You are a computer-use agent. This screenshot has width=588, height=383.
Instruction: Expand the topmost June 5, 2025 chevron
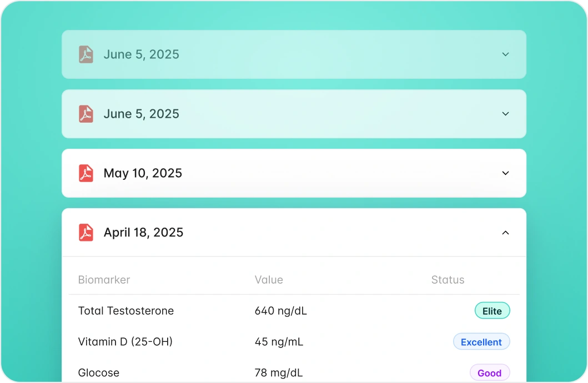505,54
